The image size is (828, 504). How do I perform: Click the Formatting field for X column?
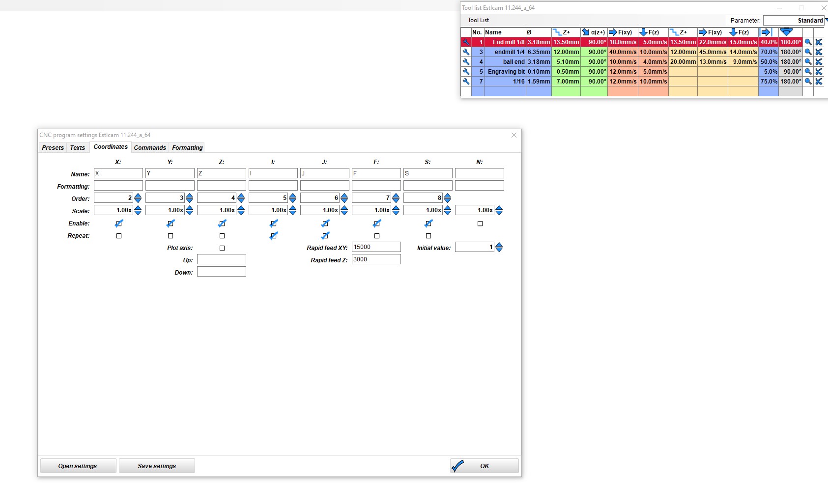(118, 186)
